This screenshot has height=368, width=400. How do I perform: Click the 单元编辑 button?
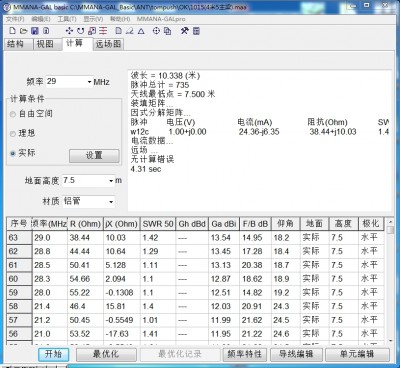click(x=357, y=354)
